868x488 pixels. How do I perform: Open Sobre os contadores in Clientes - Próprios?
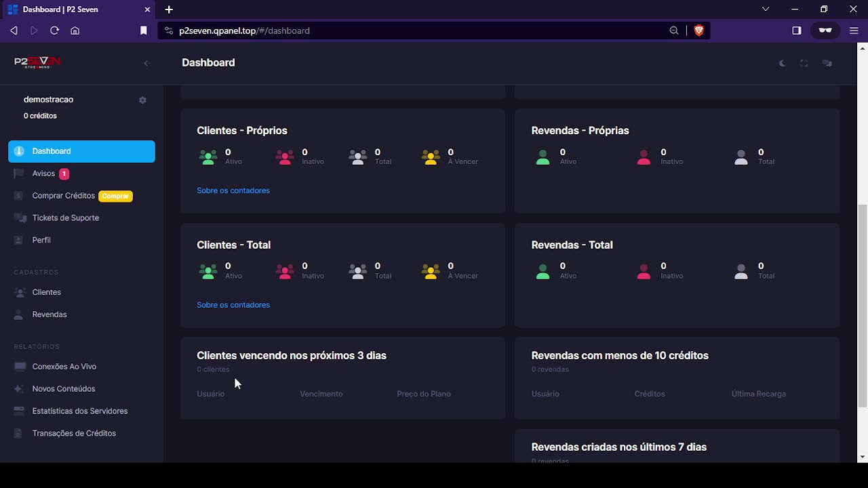tap(233, 190)
